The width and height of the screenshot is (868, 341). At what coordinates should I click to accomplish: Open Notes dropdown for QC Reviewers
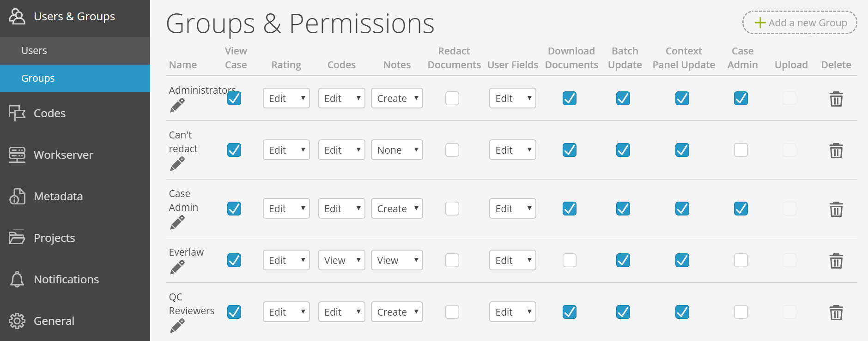[x=397, y=312]
